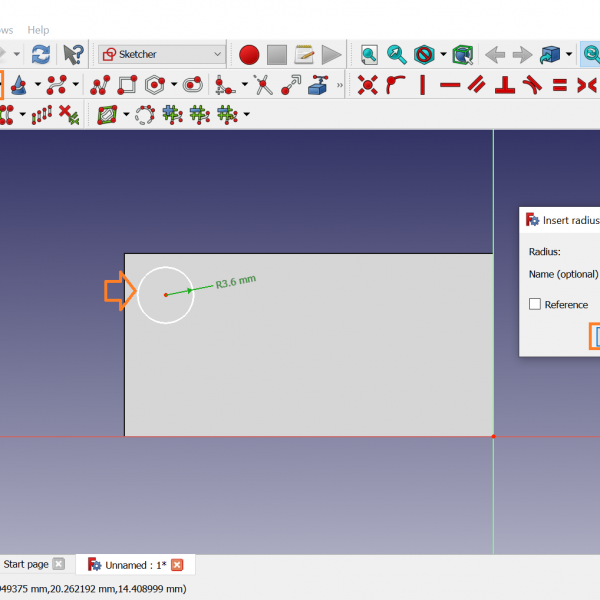
Task: Tick the Reference checkbox
Action: coord(535,304)
